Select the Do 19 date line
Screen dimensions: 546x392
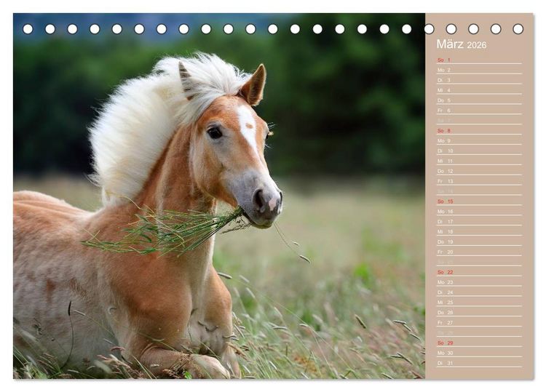tap(479, 241)
